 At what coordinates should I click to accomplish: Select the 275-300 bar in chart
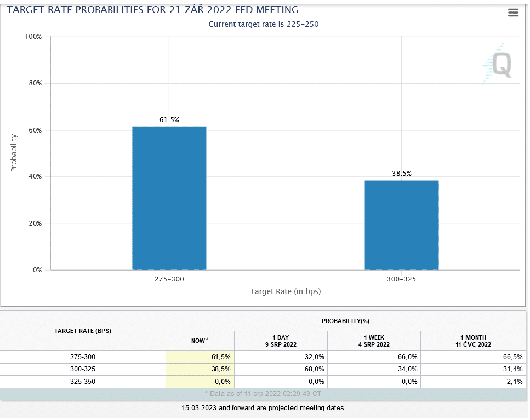point(170,199)
